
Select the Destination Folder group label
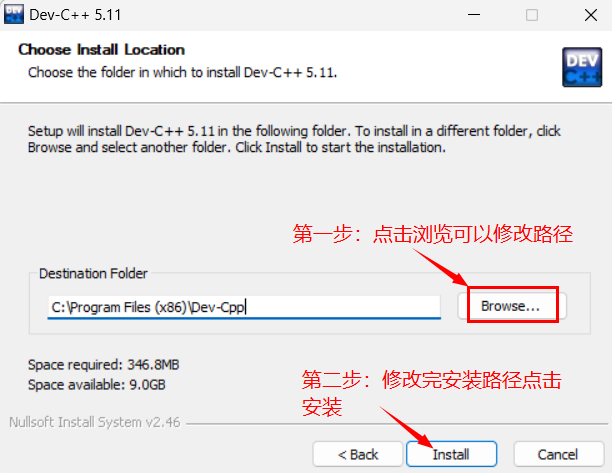(93, 274)
